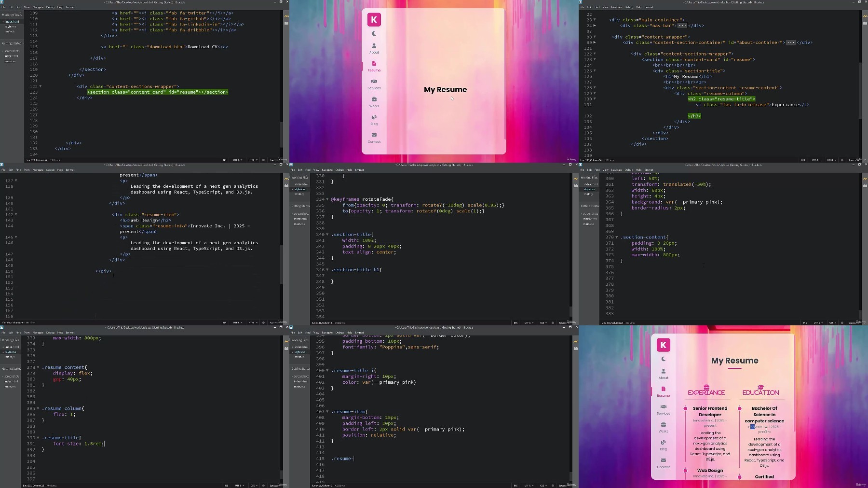Start Live Preview in the rotateFade keyframes editor
Viewport: 868px width, 488px height.
pos(576,179)
